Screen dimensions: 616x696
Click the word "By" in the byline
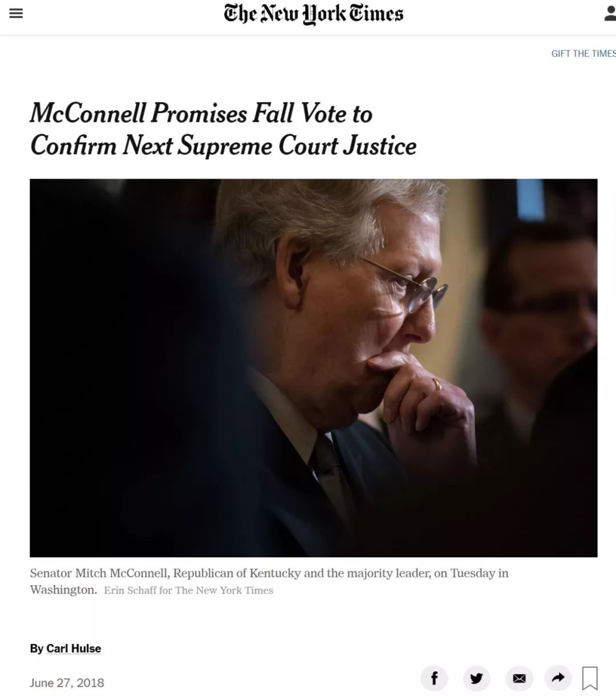point(37,648)
